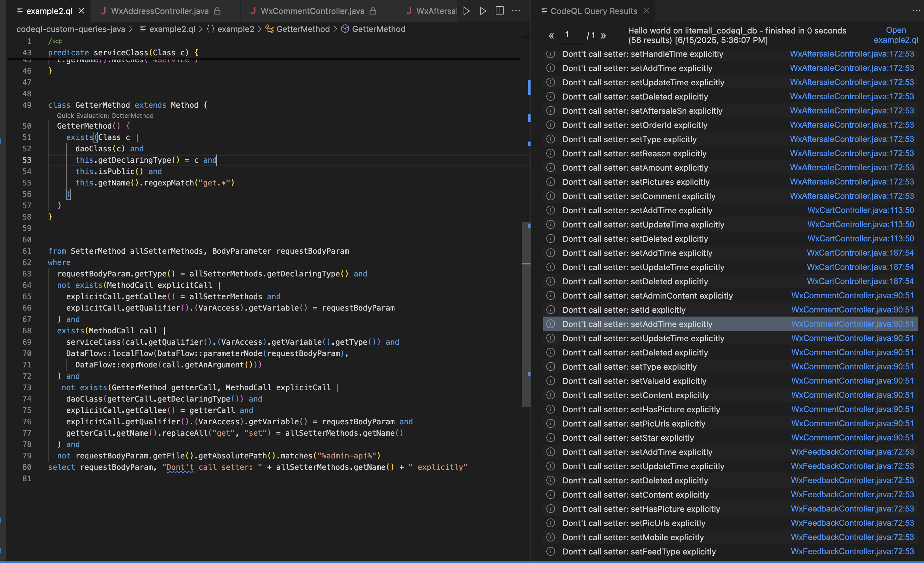Click GetterMethod class breadcrumb item
Screen dimensions: 924x563
[x=303, y=29]
